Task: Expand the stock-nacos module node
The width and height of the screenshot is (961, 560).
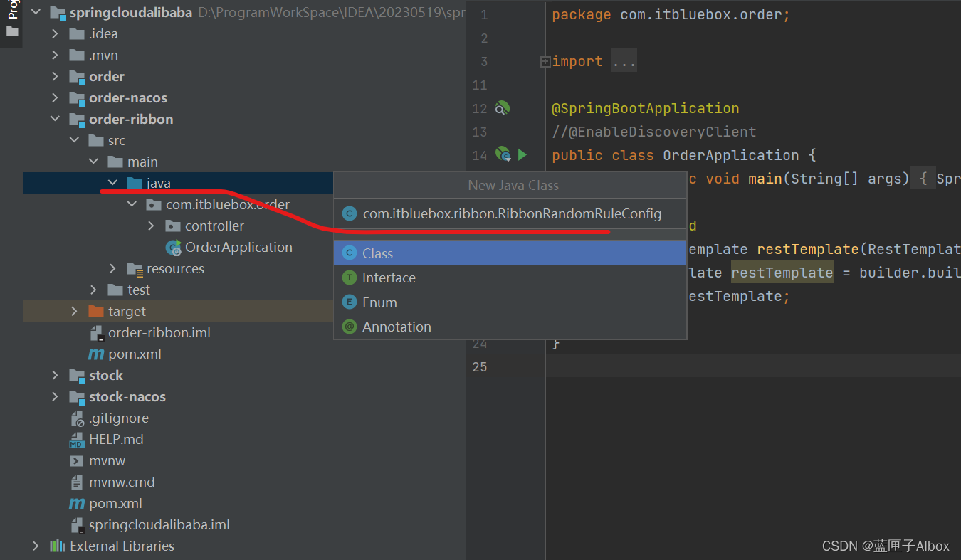Action: [56, 397]
